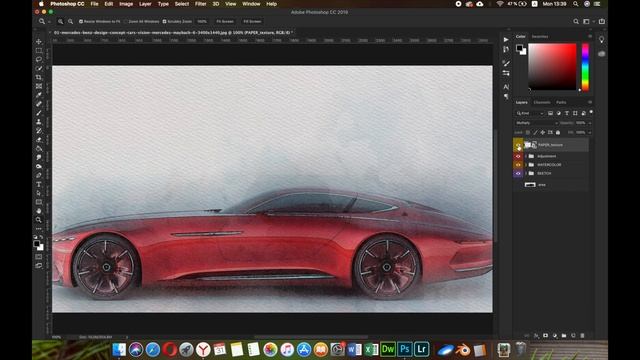Open the Filter menu
This screenshot has height=360, width=640.
coord(200,4)
